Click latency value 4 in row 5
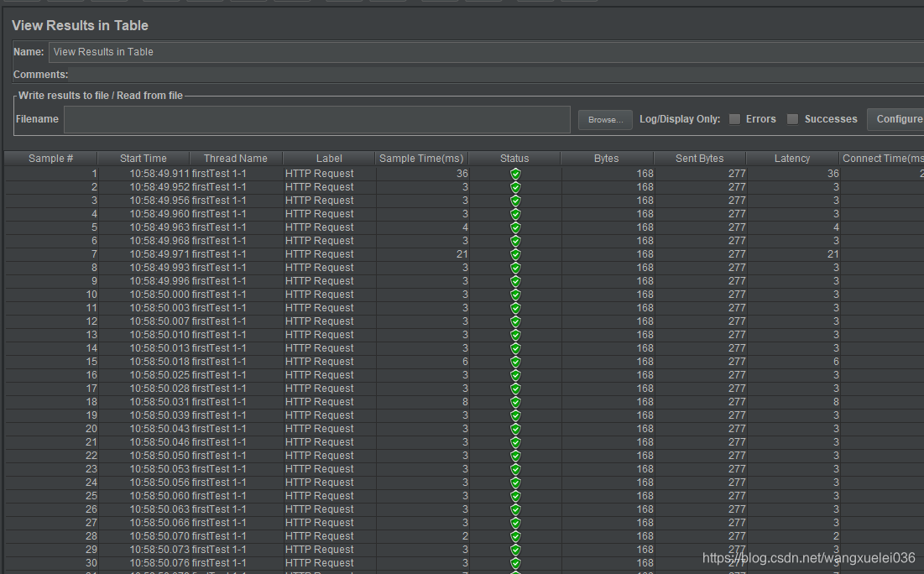Screen dimensions: 924x574 836,227
